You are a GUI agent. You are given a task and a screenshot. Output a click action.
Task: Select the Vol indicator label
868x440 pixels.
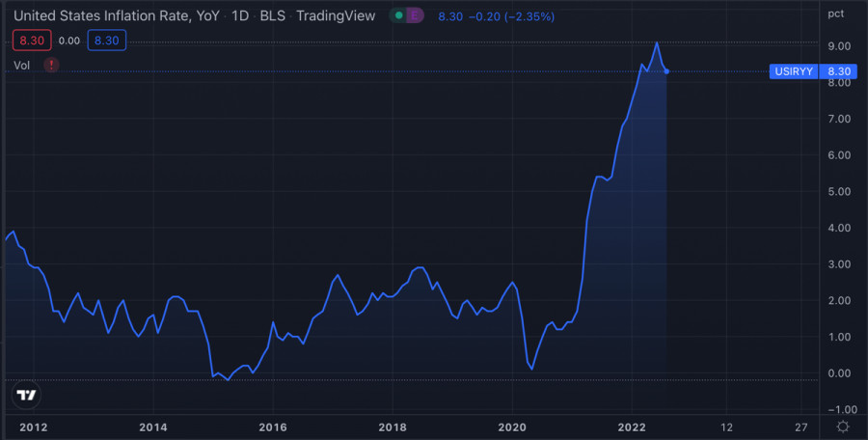(23, 65)
